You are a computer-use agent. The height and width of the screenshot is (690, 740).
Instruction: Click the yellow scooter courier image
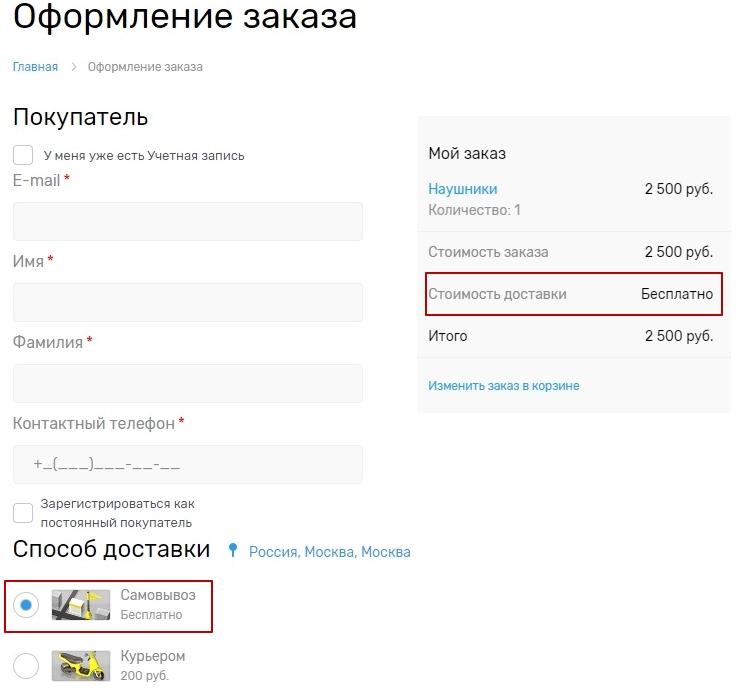click(81, 665)
